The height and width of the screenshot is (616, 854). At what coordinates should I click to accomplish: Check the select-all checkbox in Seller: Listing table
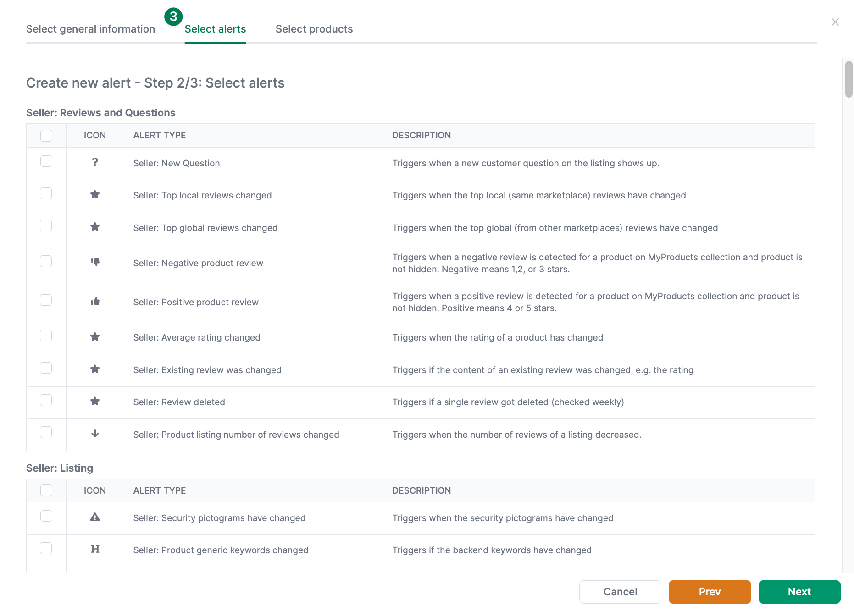click(x=46, y=490)
